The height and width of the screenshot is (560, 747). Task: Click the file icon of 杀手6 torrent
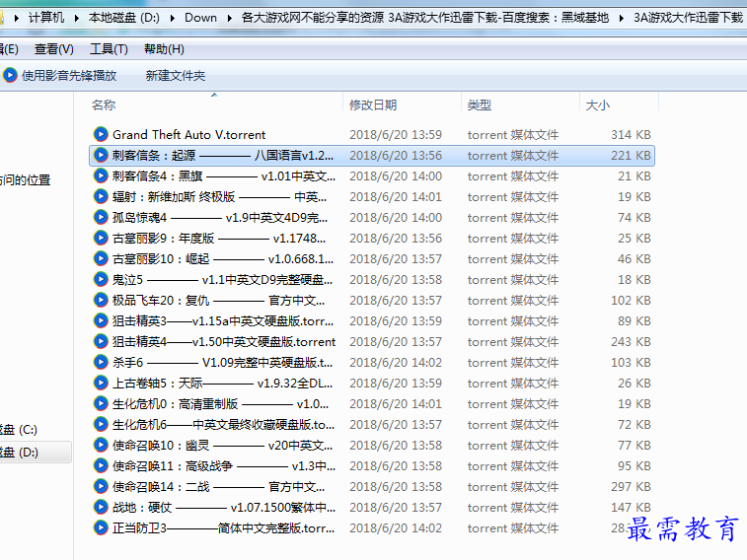101,362
